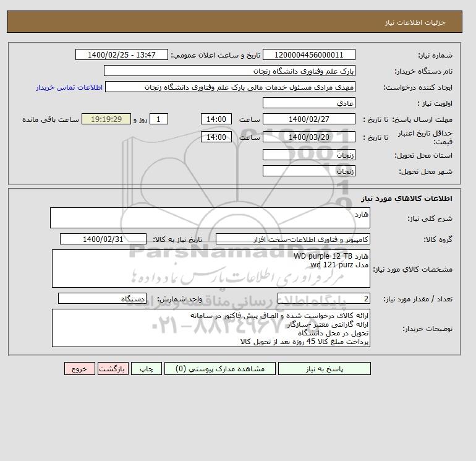Click the تاریخ نیاز به کالا label
This screenshot has height=461, width=476.
pyautogui.click(x=177, y=239)
